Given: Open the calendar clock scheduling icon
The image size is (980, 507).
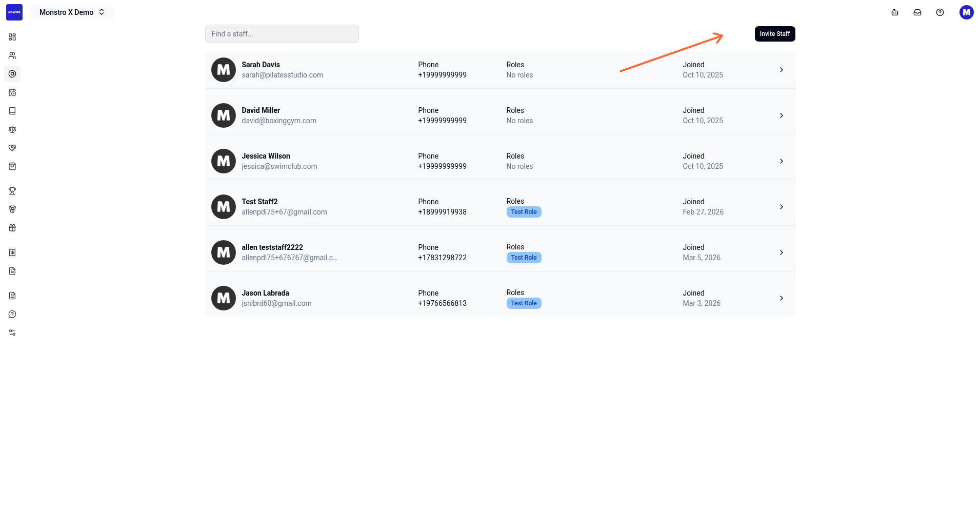Looking at the screenshot, I should click(x=12, y=92).
